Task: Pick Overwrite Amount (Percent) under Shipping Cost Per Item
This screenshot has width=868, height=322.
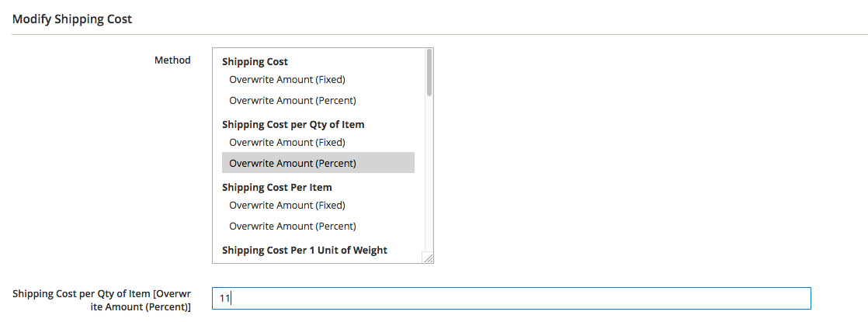Action: tap(293, 226)
